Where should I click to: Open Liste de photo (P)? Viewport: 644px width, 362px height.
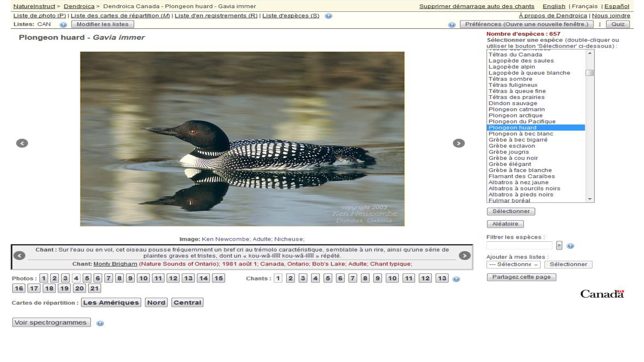click(x=39, y=16)
